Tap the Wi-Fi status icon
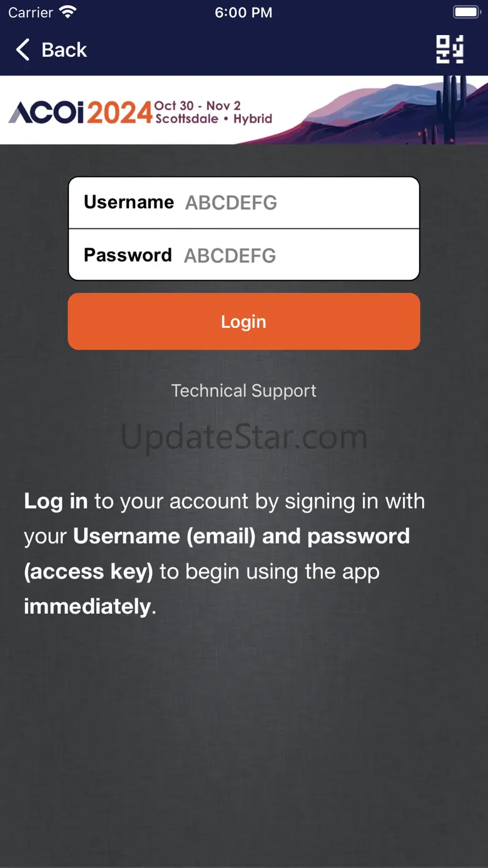Viewport: 488px width, 868px height. 68,12
